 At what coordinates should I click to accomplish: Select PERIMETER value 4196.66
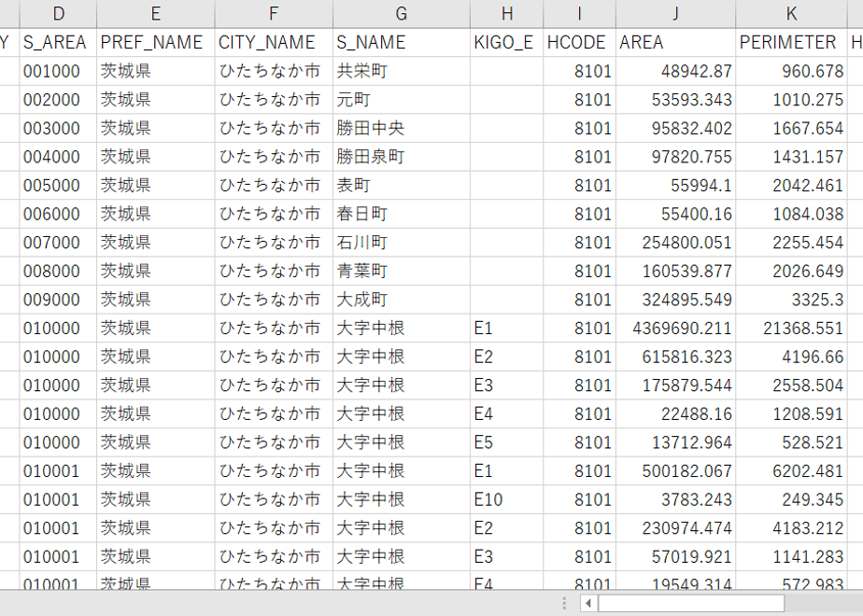click(x=791, y=357)
